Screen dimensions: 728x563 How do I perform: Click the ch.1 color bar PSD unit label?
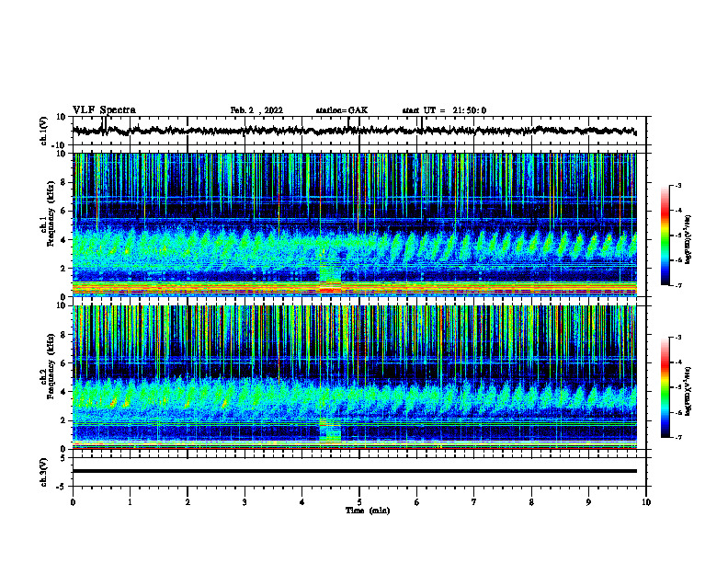pos(688,239)
